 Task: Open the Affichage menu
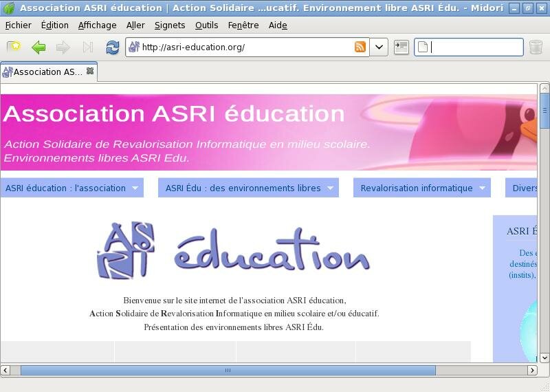(97, 25)
